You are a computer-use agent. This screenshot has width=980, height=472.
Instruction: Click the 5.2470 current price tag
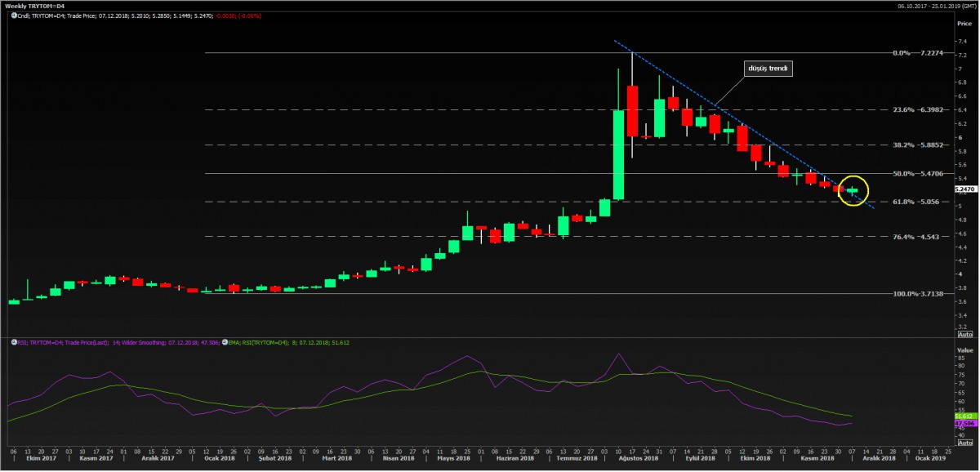964,189
